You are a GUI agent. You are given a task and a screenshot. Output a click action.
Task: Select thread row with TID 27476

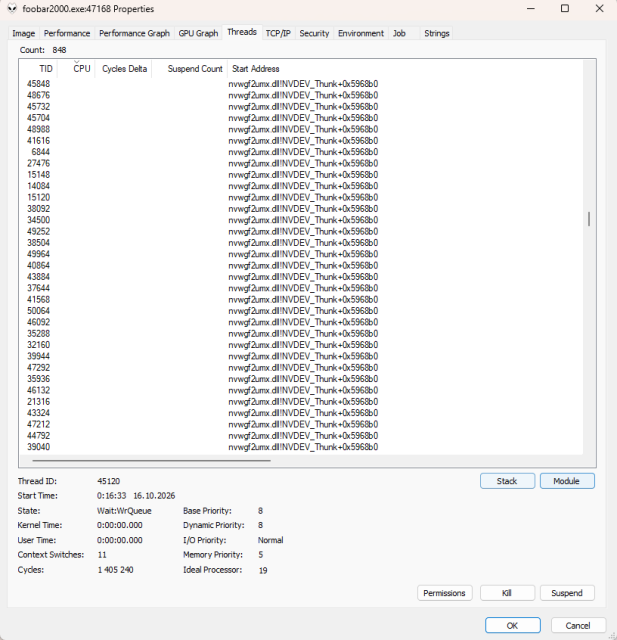pyautogui.click(x=301, y=163)
